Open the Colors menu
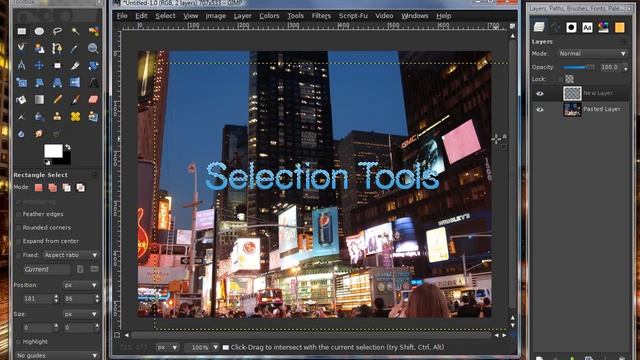The image size is (640, 360). click(x=269, y=16)
